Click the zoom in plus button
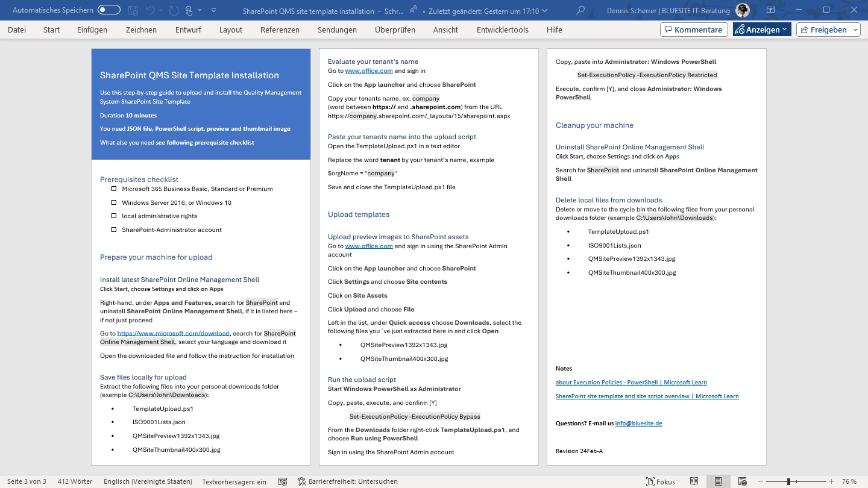The height and width of the screenshot is (488, 868). click(832, 481)
